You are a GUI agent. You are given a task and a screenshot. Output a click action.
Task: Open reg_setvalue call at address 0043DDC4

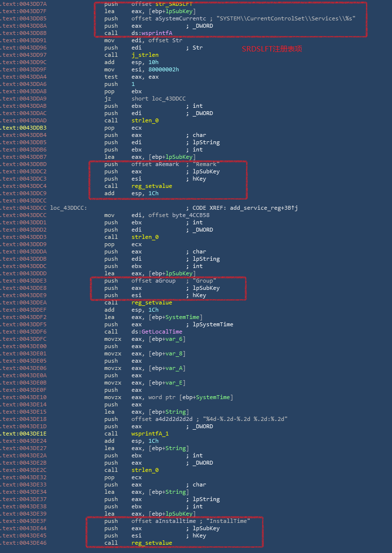click(x=151, y=186)
